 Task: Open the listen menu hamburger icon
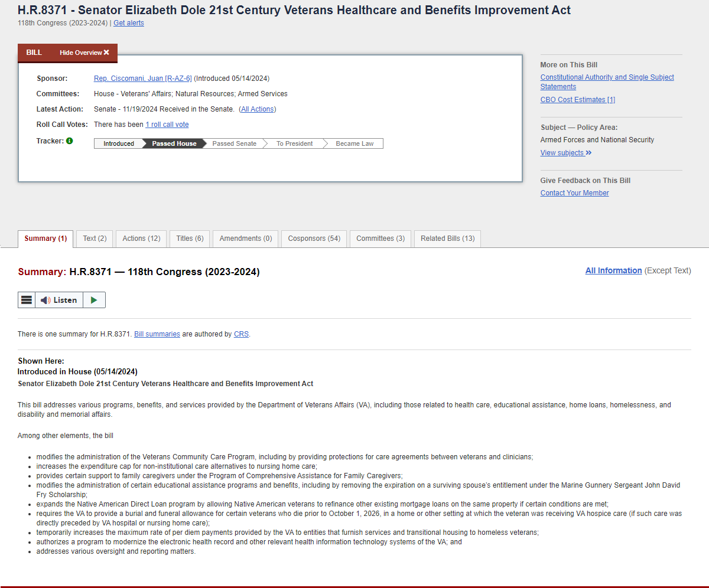pyautogui.click(x=27, y=300)
